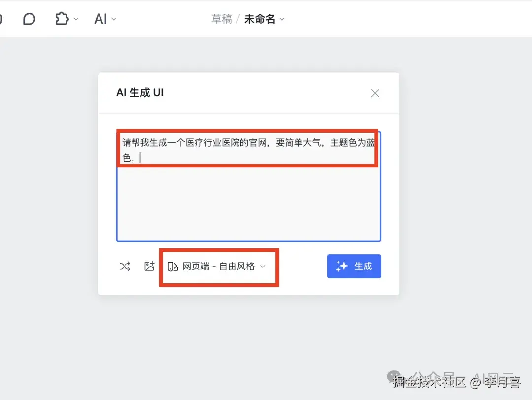
Task: Click the add image icon in the dialog
Action: pyautogui.click(x=149, y=266)
